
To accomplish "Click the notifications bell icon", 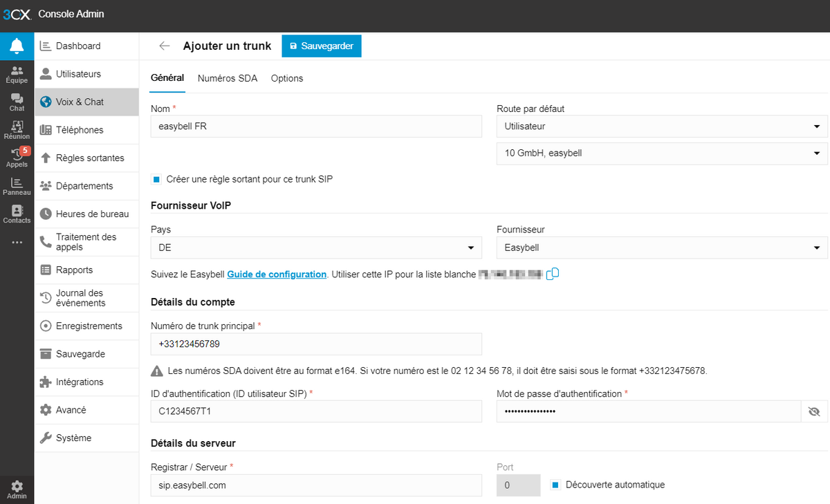I will pyautogui.click(x=17, y=46).
